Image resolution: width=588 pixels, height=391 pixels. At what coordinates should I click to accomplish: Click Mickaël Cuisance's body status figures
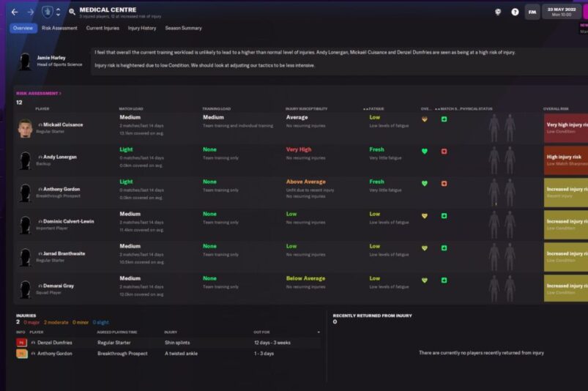coord(502,127)
